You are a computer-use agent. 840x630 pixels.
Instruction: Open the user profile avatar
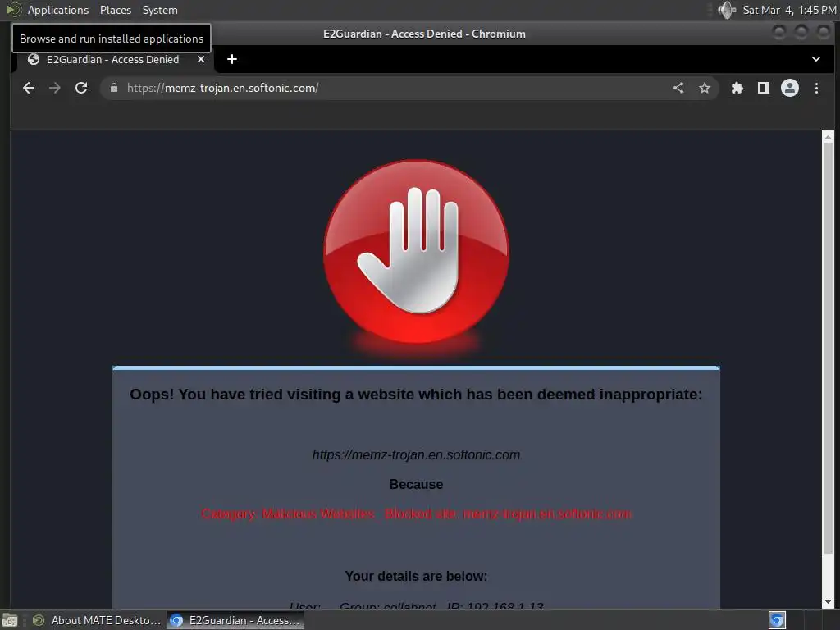pyautogui.click(x=790, y=88)
